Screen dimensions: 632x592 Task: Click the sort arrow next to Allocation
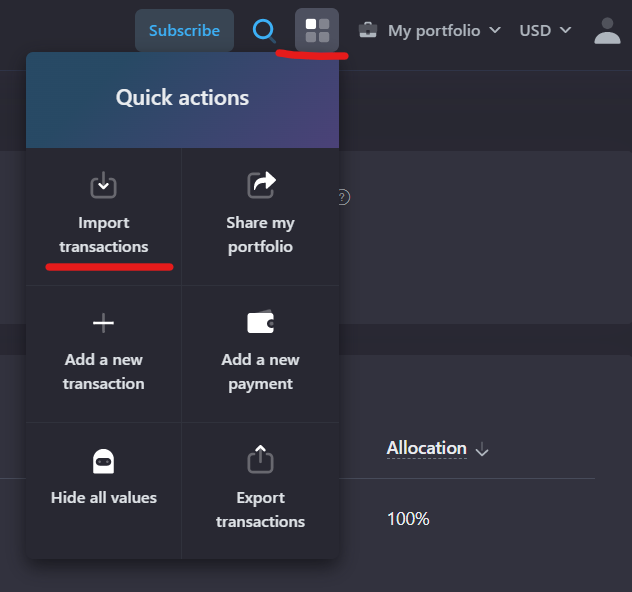(x=482, y=450)
